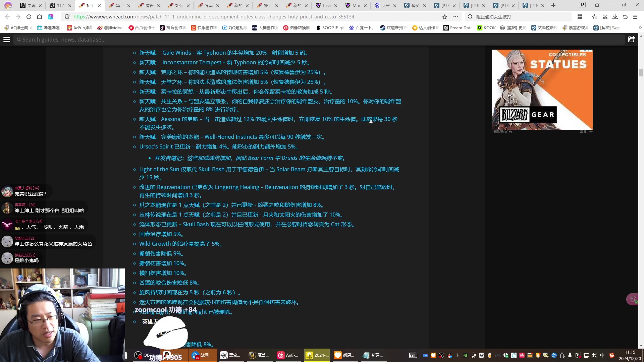The image size is (644, 362).
Task: Click the share icon beside the search bar
Action: click(631, 40)
